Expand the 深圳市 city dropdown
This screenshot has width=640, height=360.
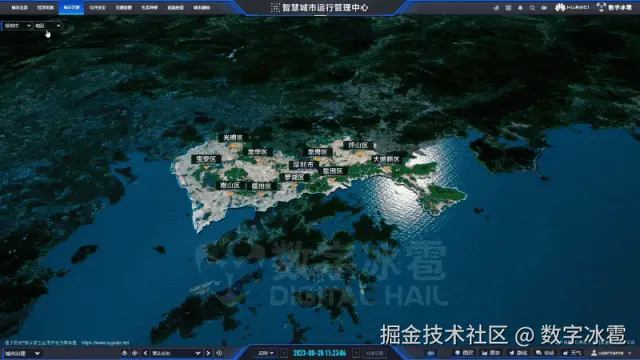click(17, 26)
